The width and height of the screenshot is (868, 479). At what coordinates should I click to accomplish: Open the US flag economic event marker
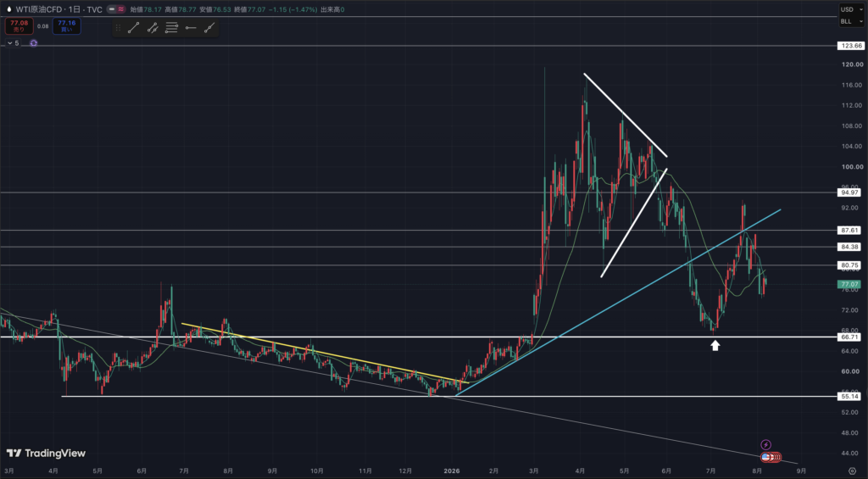point(766,458)
